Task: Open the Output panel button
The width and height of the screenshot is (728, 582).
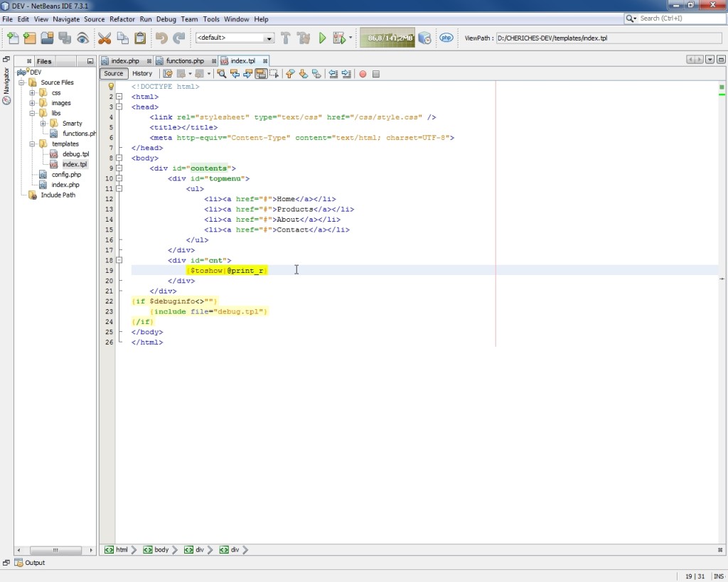Action: [x=30, y=563]
